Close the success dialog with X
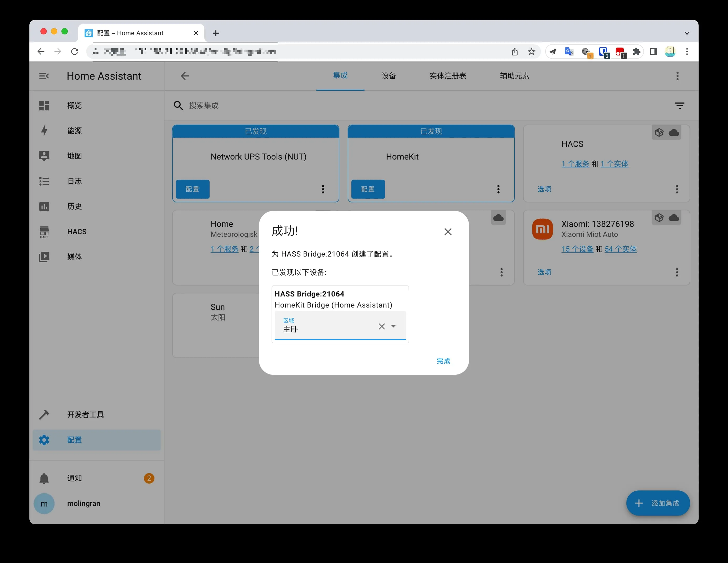Screen dimensions: 728x563 click(x=448, y=232)
